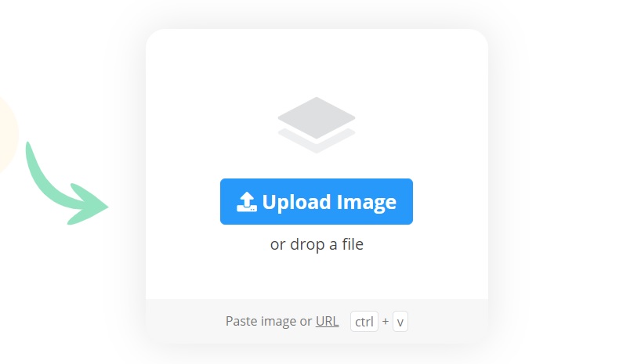Click the ctrl keyboard key badge
This screenshot has width=641, height=364.
point(364,322)
